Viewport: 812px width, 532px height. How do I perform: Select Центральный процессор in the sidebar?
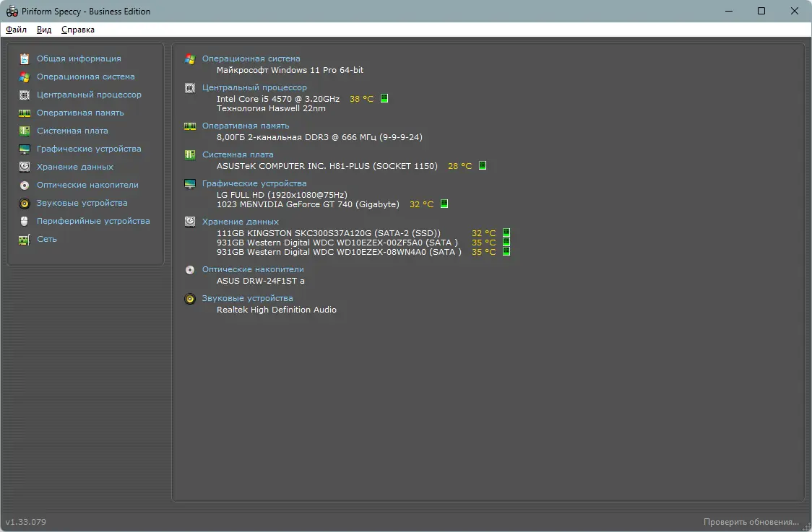pyautogui.click(x=89, y=95)
